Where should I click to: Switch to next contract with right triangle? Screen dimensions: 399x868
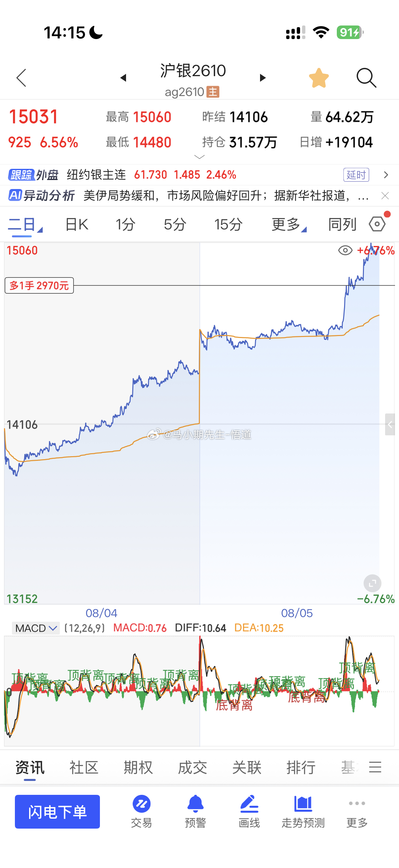coord(263,78)
